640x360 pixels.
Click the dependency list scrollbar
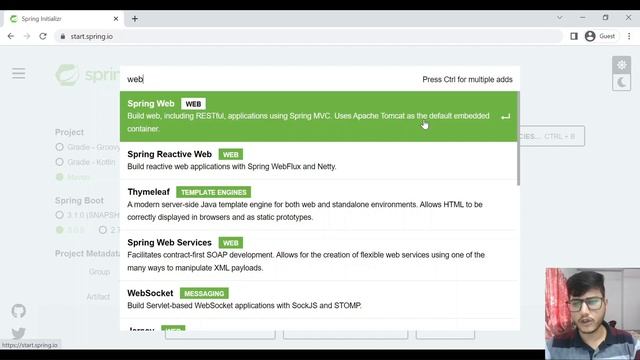[x=518, y=138]
